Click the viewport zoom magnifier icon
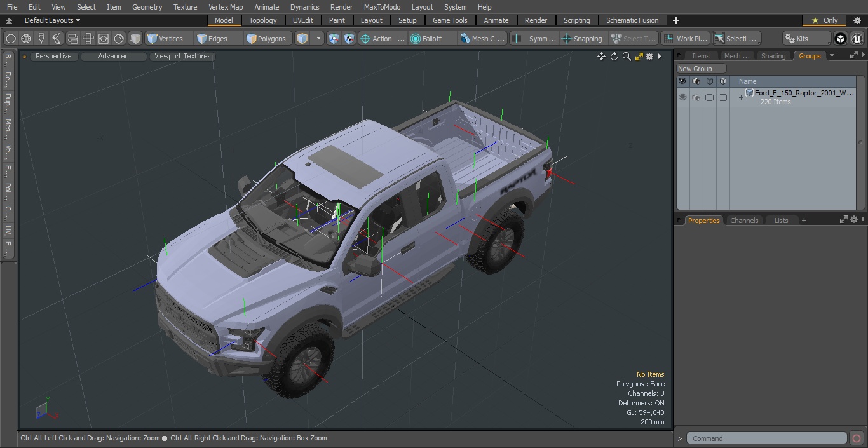The height and width of the screenshot is (448, 868). [x=627, y=57]
